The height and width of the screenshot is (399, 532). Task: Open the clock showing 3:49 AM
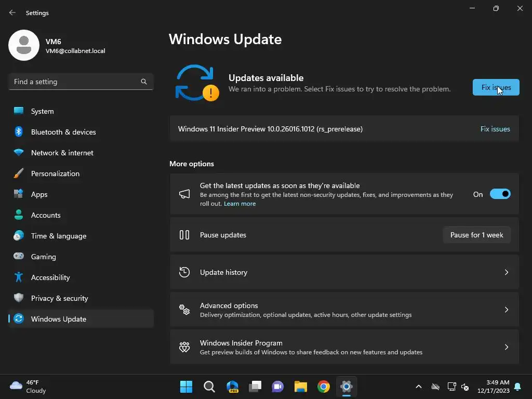pyautogui.click(x=494, y=387)
